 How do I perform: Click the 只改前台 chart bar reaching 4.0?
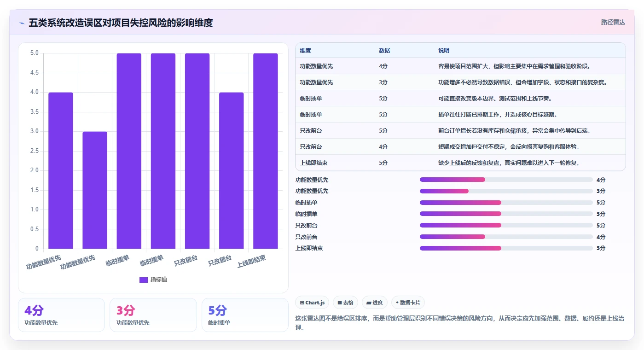coord(232,170)
